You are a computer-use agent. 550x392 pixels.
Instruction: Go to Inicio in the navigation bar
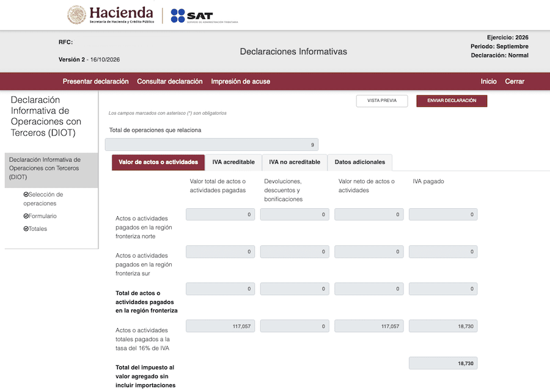point(489,81)
